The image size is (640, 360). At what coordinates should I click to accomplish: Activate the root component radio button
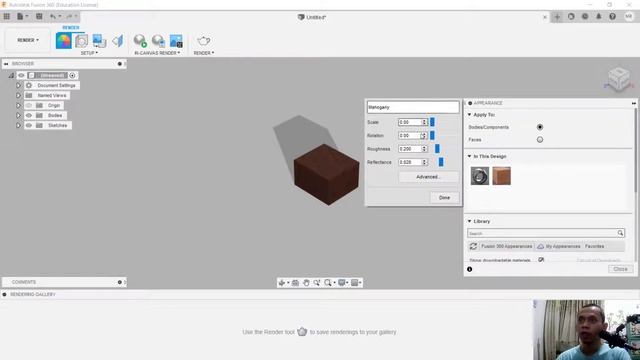72,76
